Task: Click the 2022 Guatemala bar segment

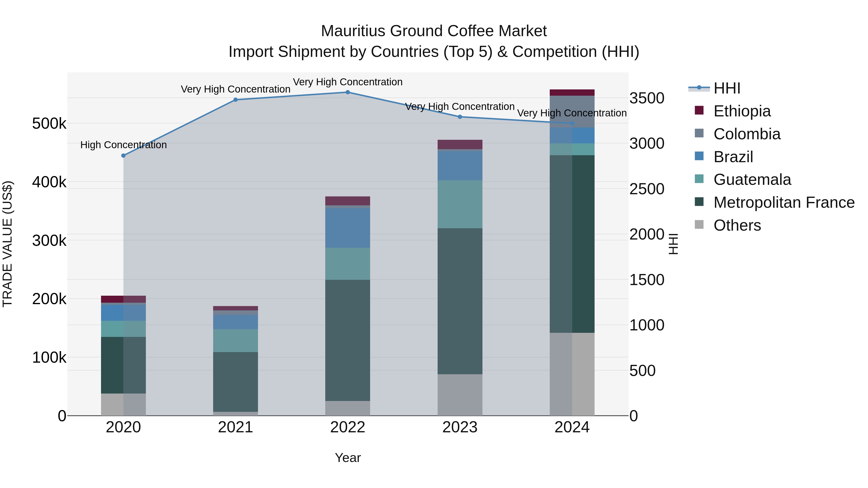Action: pos(348,264)
